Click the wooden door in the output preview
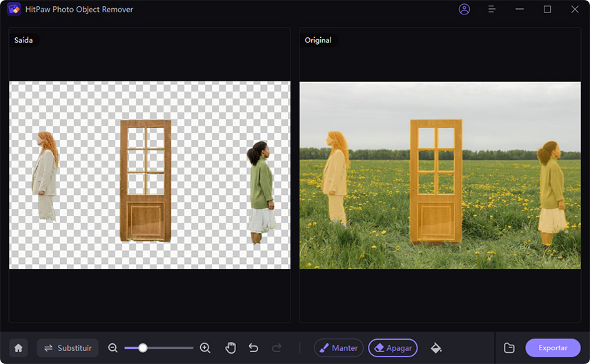This screenshot has height=364, width=590. pyautogui.click(x=146, y=181)
